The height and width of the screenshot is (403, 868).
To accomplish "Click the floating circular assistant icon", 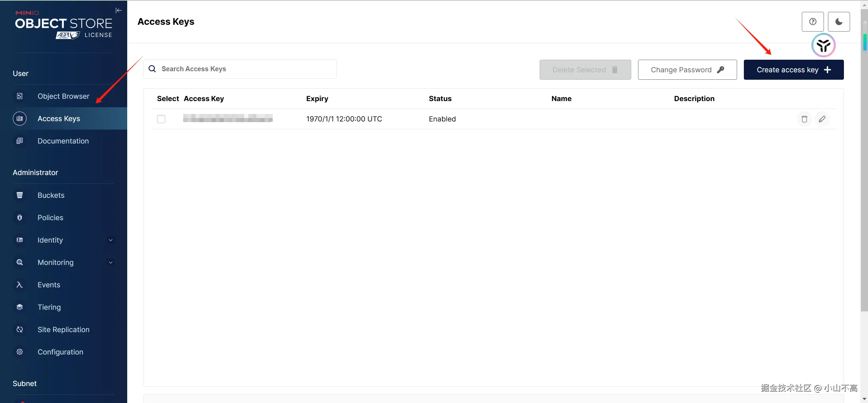I will [823, 45].
